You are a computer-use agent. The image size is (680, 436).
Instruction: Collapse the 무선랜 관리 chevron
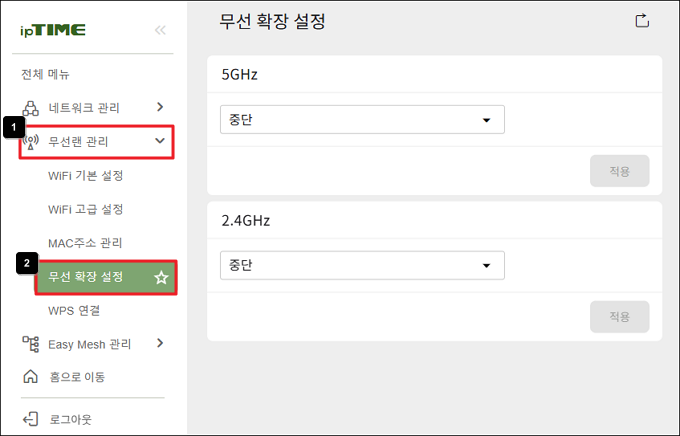(160, 141)
